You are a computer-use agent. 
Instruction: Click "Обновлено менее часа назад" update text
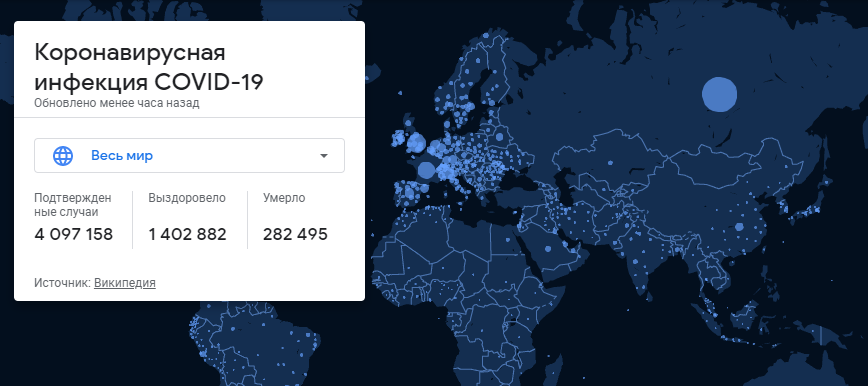point(116,103)
